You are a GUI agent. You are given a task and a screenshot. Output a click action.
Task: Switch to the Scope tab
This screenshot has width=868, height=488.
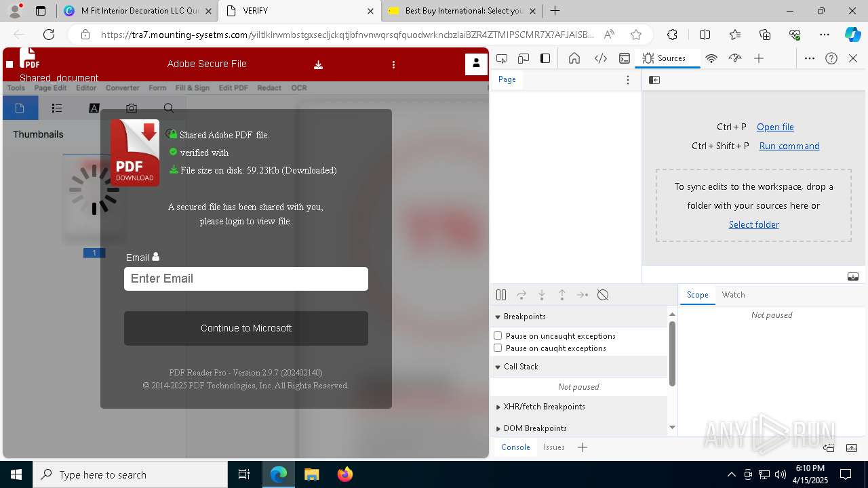[x=697, y=295]
